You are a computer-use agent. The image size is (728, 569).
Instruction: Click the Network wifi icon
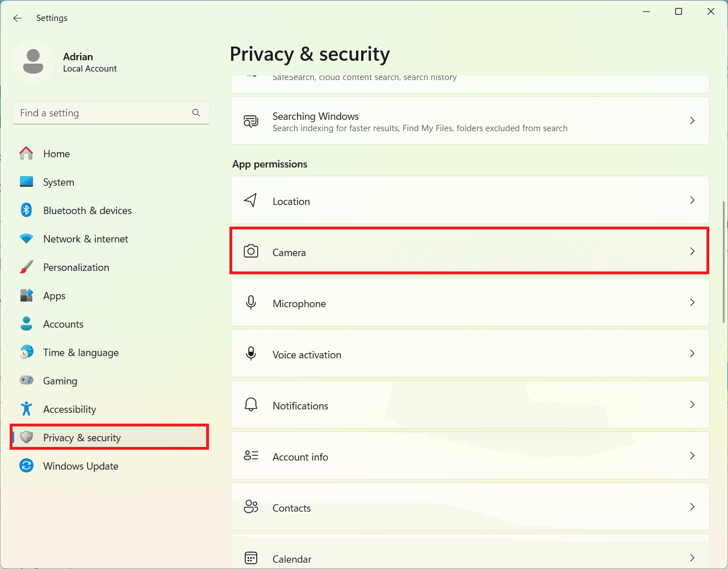coord(26,239)
